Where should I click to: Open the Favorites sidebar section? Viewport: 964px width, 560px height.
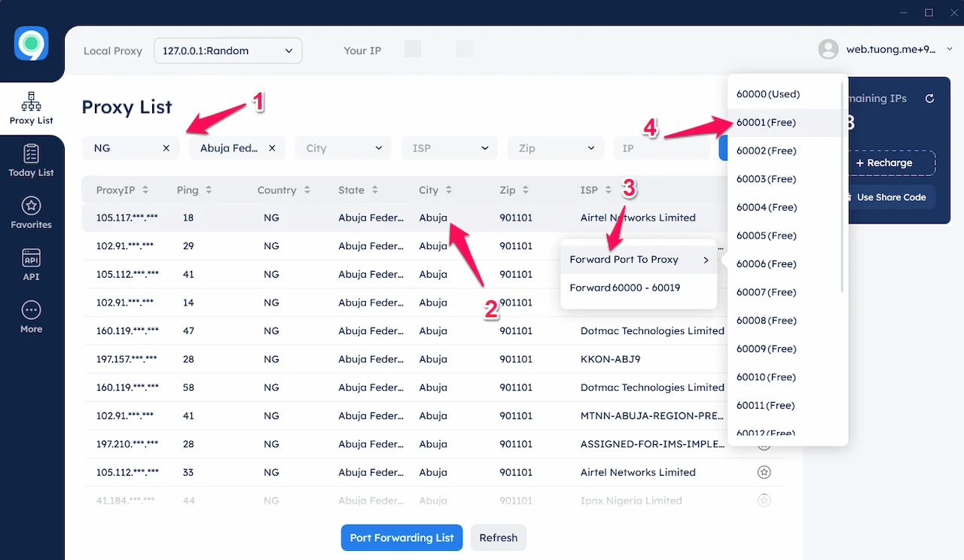(x=31, y=213)
